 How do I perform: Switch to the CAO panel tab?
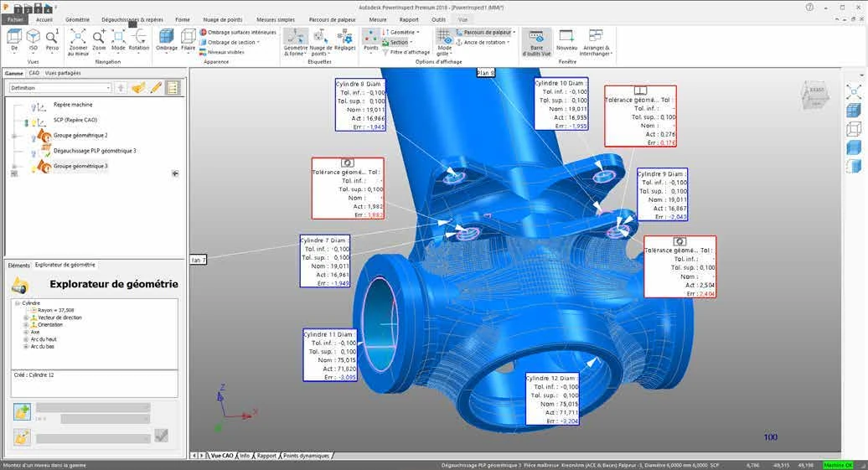point(34,73)
